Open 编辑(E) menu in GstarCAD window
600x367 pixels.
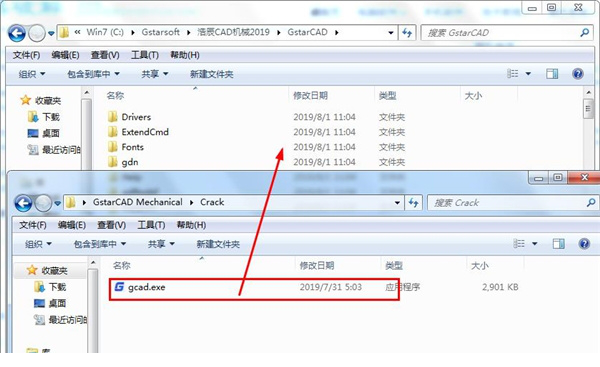coord(65,55)
